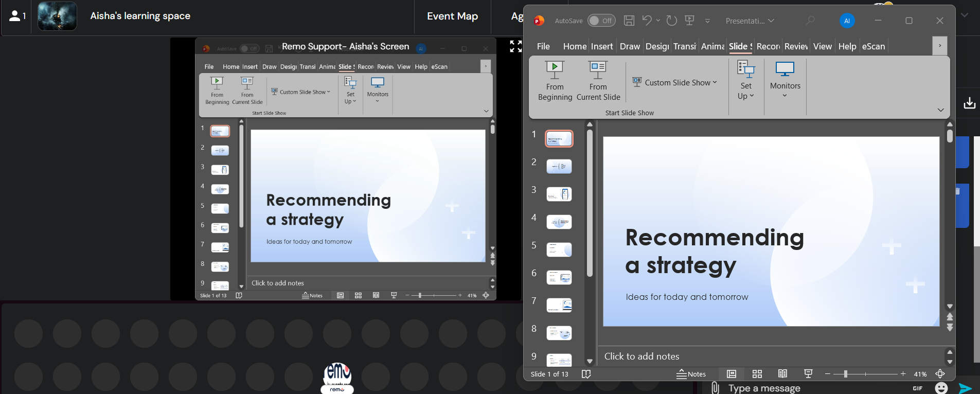Expand shared screen to fullscreen in Remo
The height and width of the screenshot is (394, 980).
[515, 46]
